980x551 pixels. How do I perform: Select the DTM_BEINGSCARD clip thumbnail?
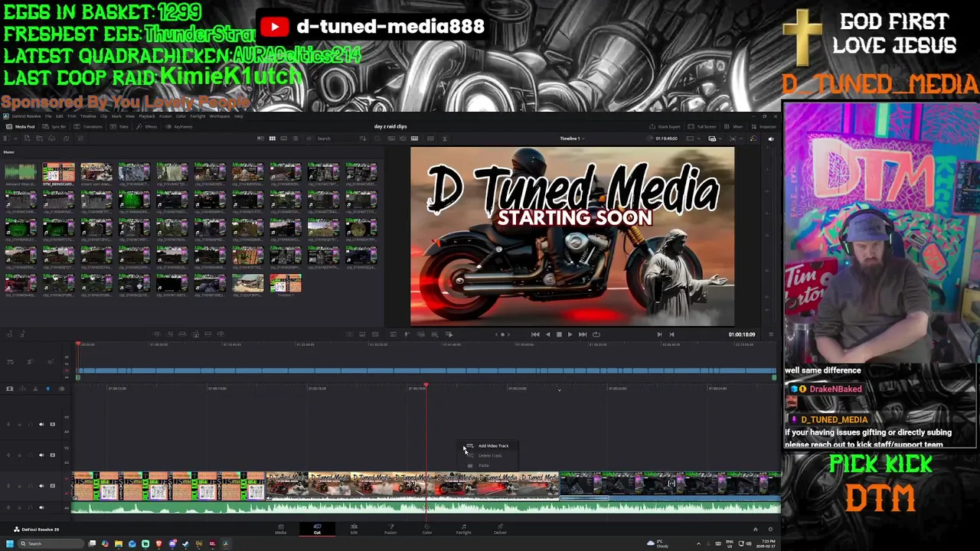pyautogui.click(x=58, y=173)
